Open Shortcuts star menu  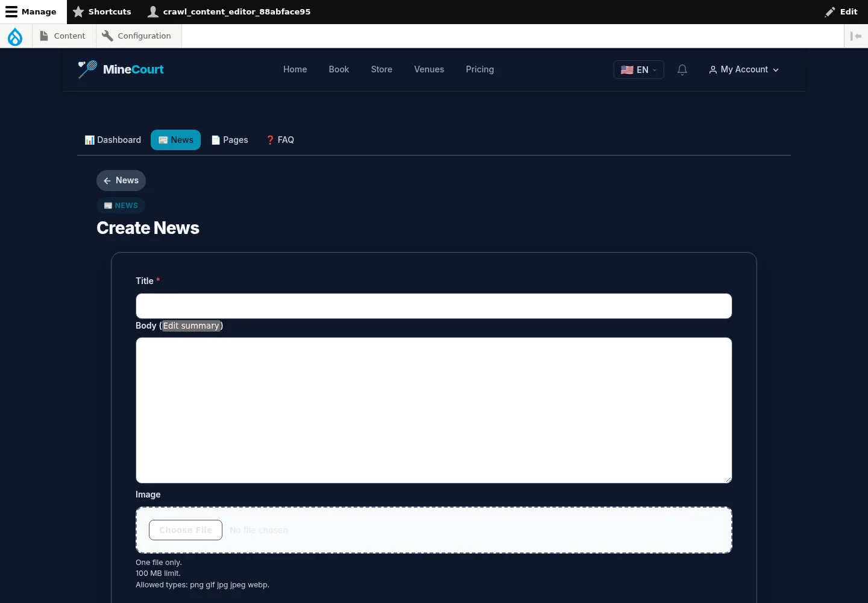102,11
